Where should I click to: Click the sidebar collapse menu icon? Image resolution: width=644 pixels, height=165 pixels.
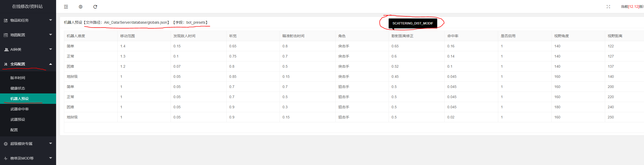[x=66, y=7]
